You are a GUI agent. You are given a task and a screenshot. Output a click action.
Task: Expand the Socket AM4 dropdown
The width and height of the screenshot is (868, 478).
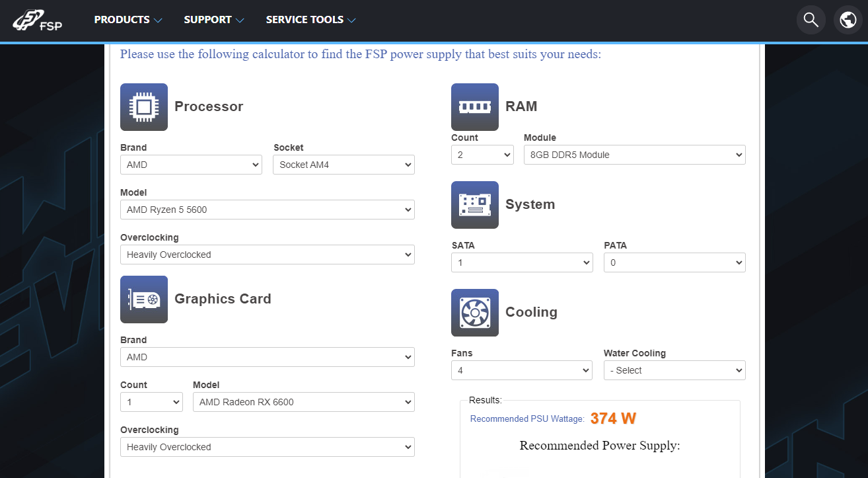coord(344,165)
